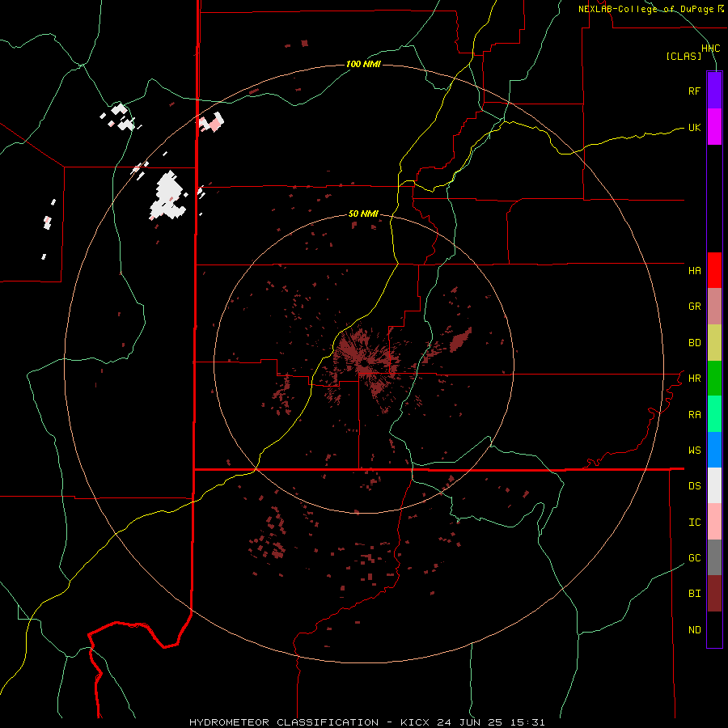Click the [CLAS] legend header

click(684, 56)
